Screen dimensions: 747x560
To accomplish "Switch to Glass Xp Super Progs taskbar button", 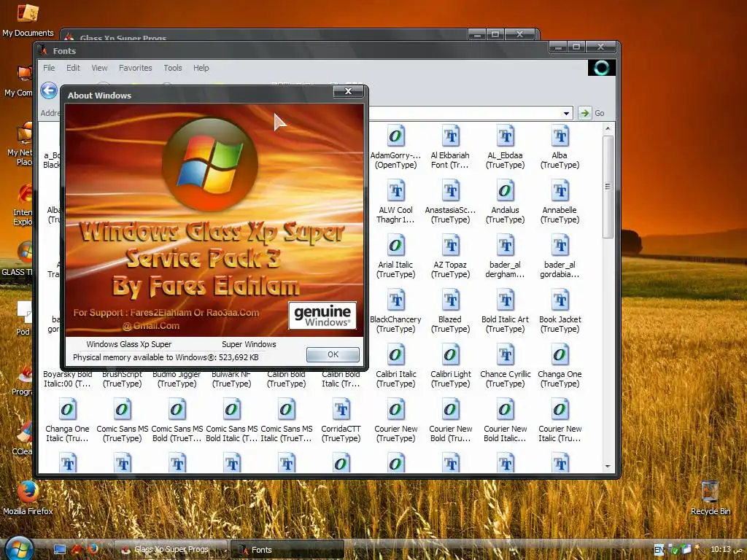I will pos(169,549).
